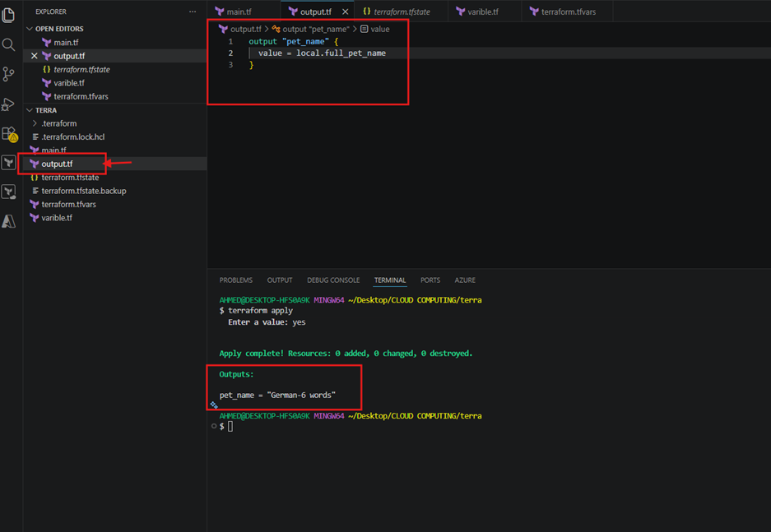Viewport: 771px width, 532px height.
Task: Click the 'output "pet_name"' line in editor
Action: click(x=294, y=42)
